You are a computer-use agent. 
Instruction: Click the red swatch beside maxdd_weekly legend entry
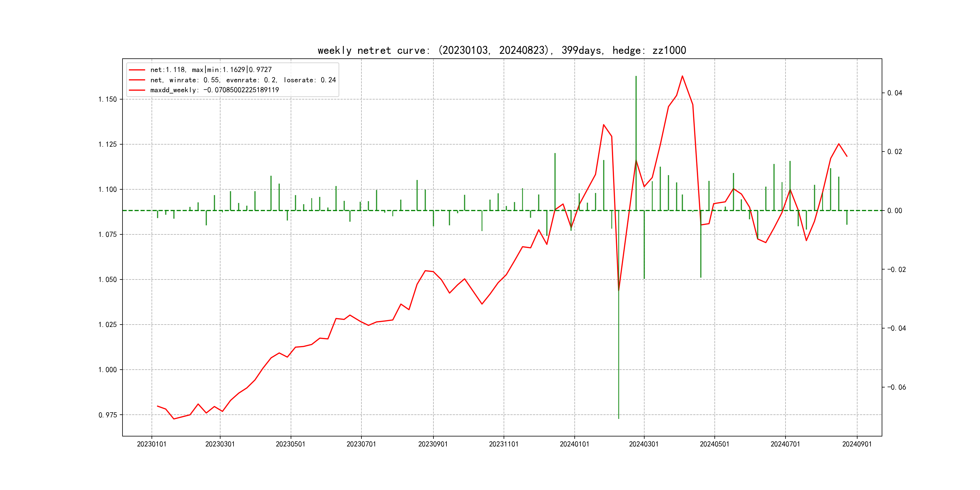pyautogui.click(x=137, y=90)
